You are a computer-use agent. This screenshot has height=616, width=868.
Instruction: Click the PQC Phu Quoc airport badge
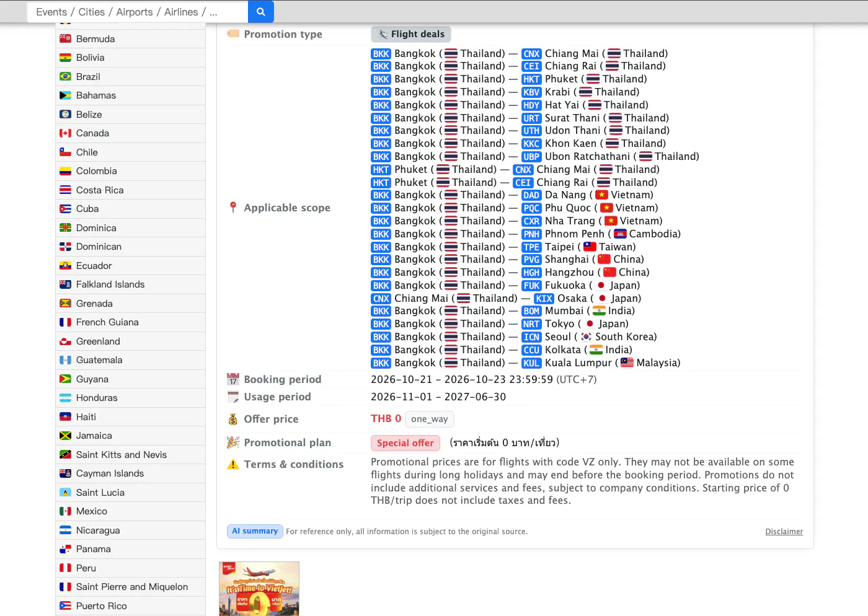point(531,208)
